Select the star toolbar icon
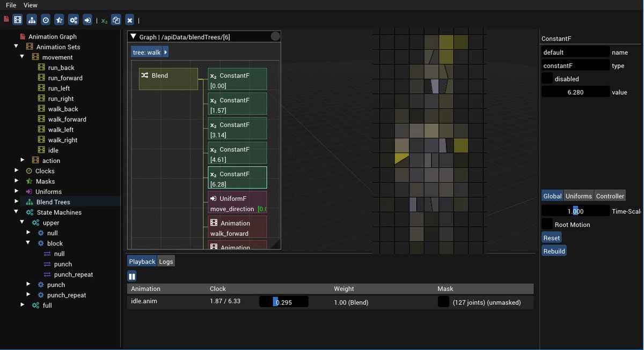644x350 pixels. 60,20
